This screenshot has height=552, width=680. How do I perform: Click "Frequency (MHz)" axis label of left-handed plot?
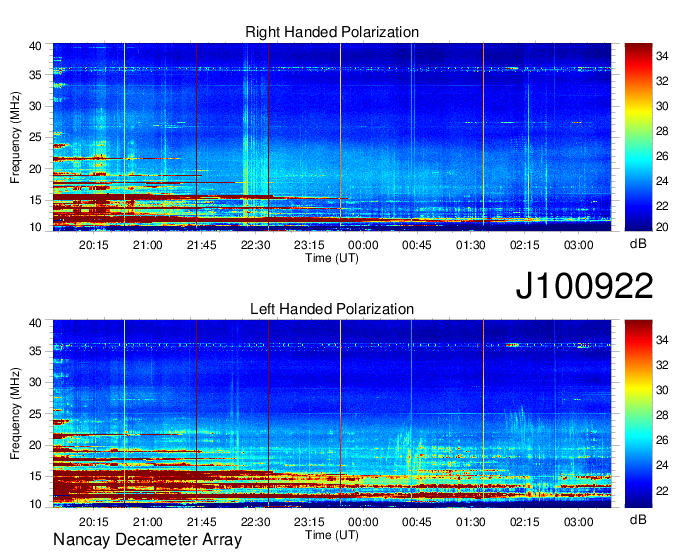tap(15, 414)
